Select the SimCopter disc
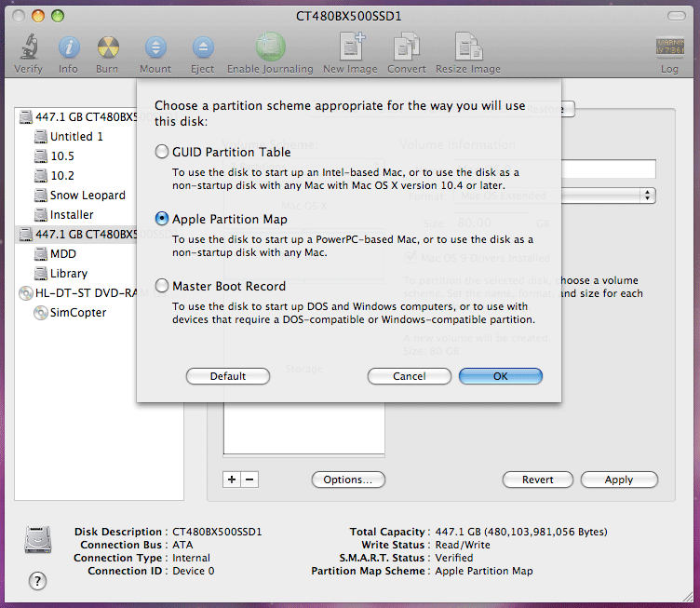 [x=70, y=313]
